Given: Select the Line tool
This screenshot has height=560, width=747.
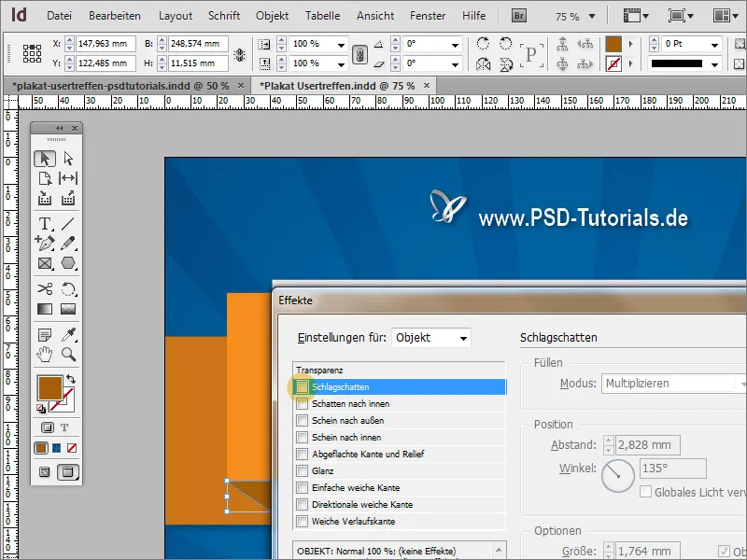Looking at the screenshot, I should click(x=68, y=223).
